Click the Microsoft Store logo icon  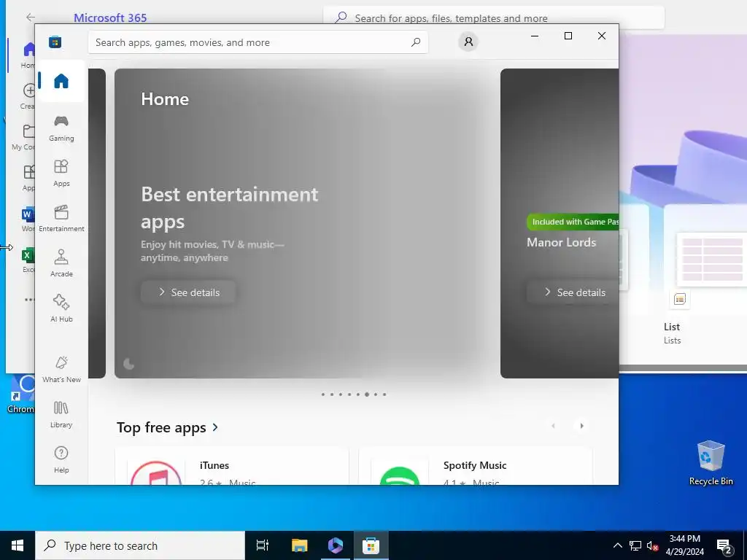(55, 42)
